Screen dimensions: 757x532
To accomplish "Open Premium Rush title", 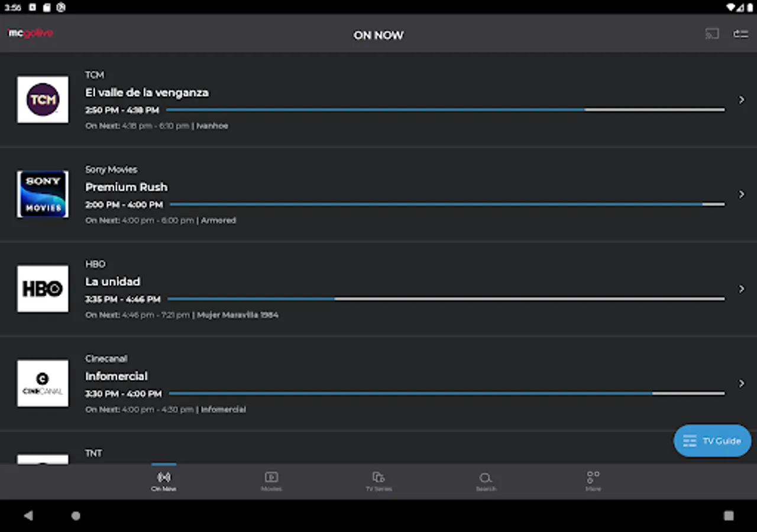I will (127, 187).
